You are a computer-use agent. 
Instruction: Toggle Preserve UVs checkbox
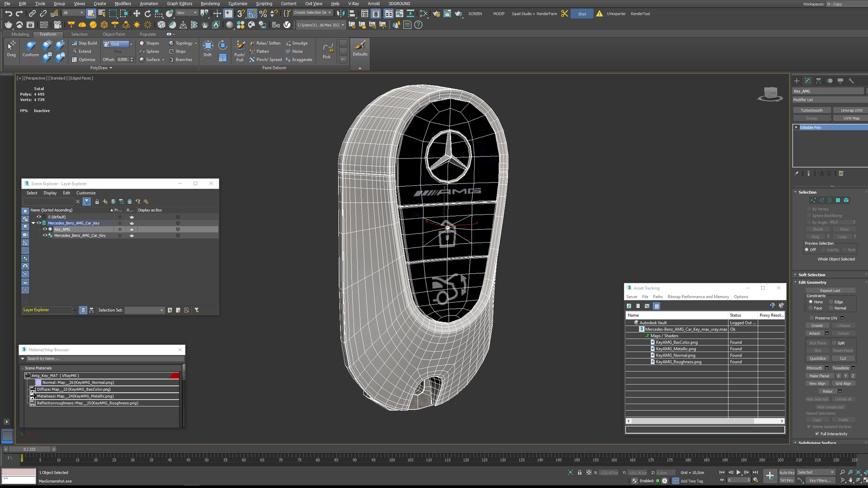[x=812, y=318]
